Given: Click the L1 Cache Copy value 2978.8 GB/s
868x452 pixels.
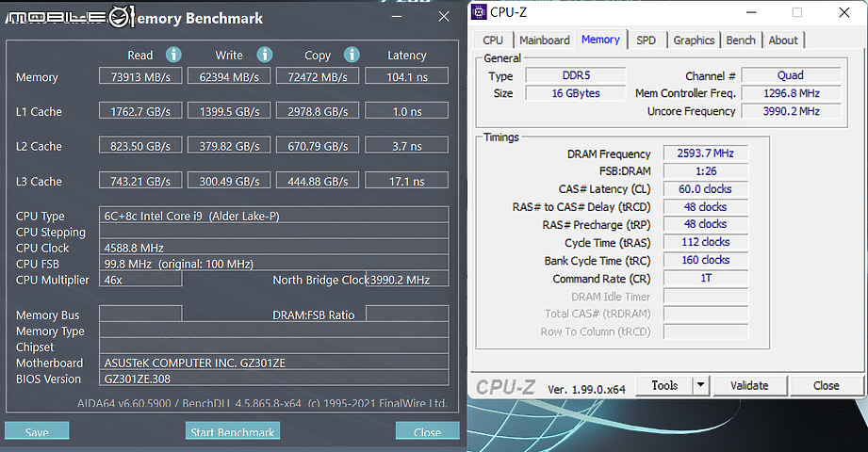Looking at the screenshot, I should (318, 111).
